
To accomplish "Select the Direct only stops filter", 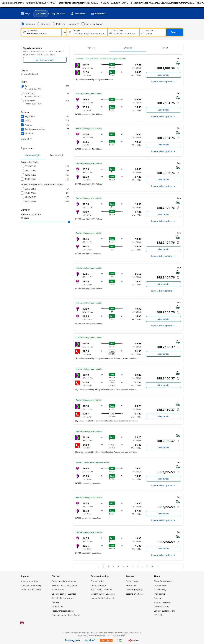I will 22,94.
